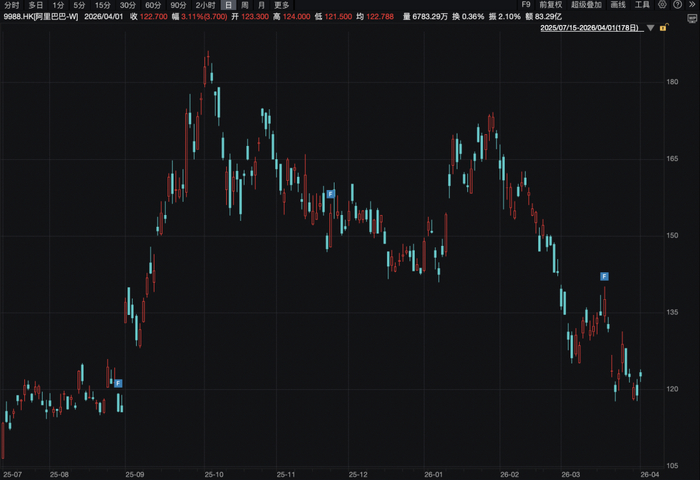Open the 工具 tools menu
The width and height of the screenshot is (700, 480).
click(x=642, y=5)
